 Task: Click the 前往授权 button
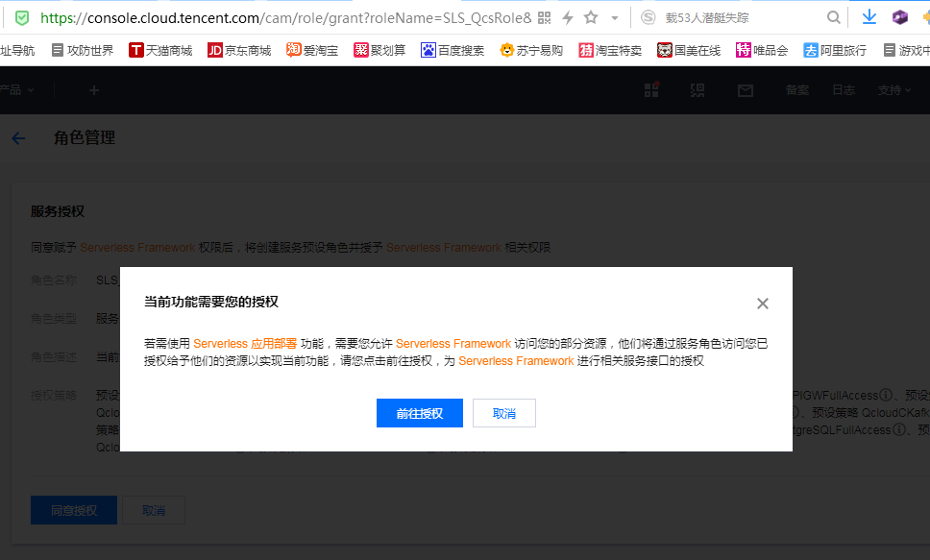419,413
